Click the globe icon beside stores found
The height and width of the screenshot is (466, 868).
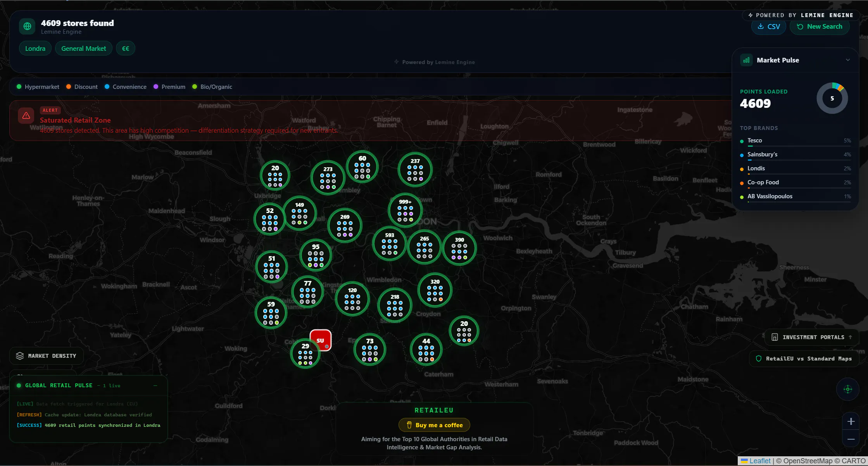(27, 26)
